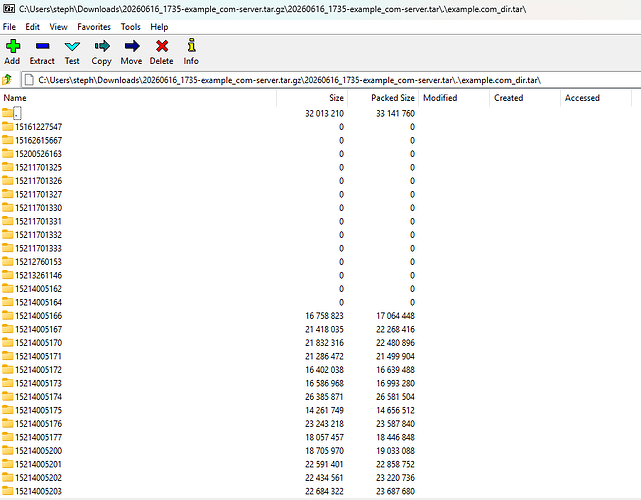
Task: Click the Copy toolbar icon
Action: 102,46
